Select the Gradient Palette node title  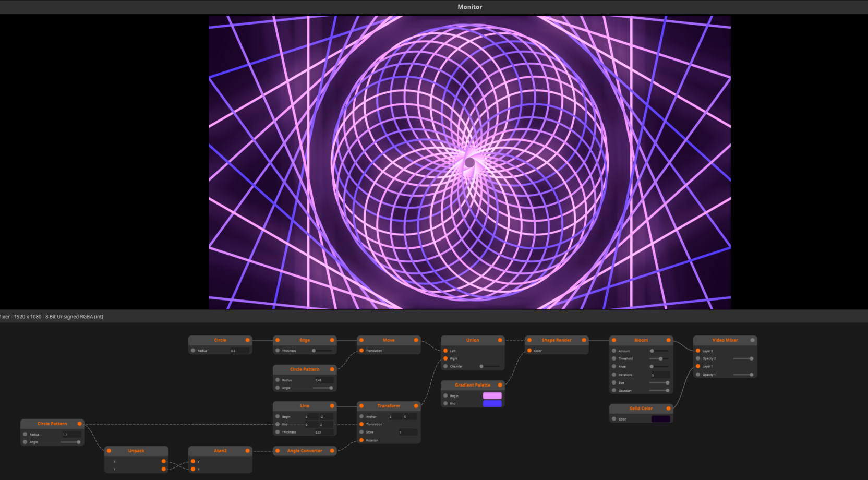click(x=473, y=385)
